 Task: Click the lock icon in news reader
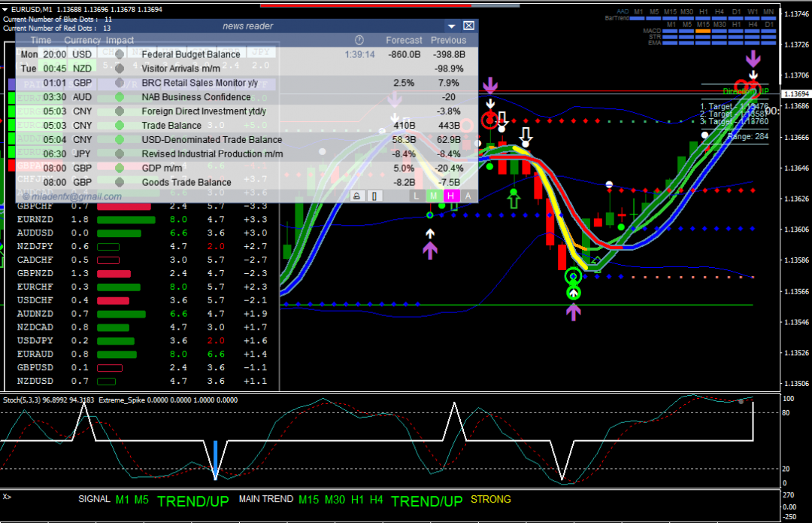point(358,196)
